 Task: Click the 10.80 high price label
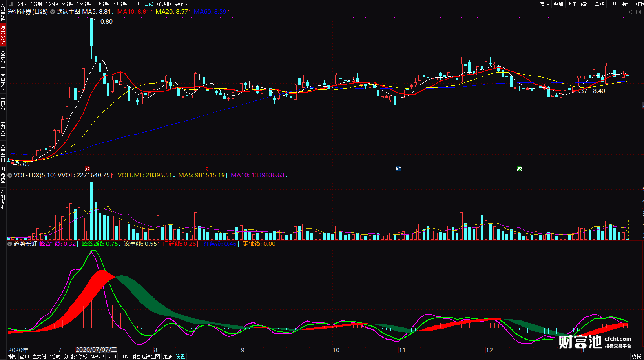[105, 22]
